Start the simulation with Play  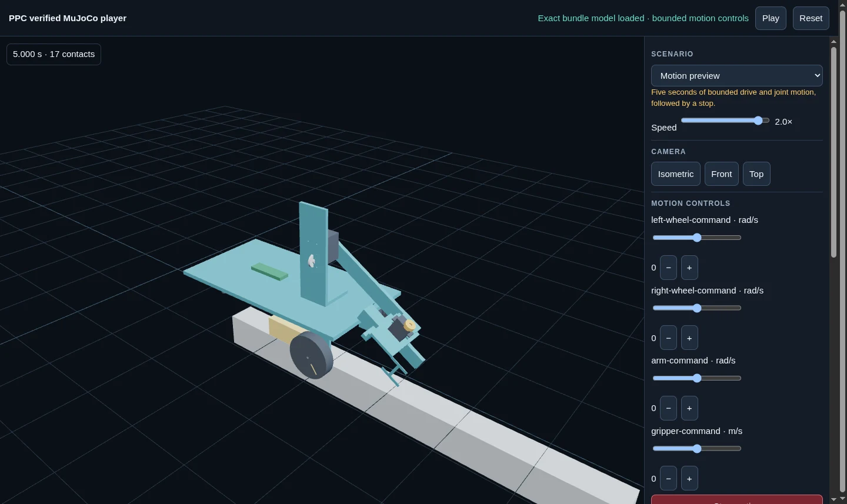(x=771, y=18)
